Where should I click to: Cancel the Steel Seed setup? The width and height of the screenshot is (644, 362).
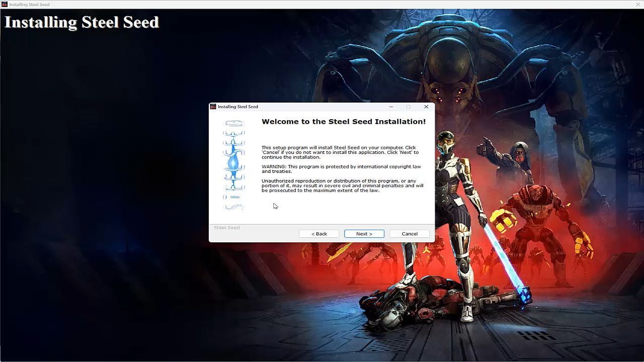(410, 234)
